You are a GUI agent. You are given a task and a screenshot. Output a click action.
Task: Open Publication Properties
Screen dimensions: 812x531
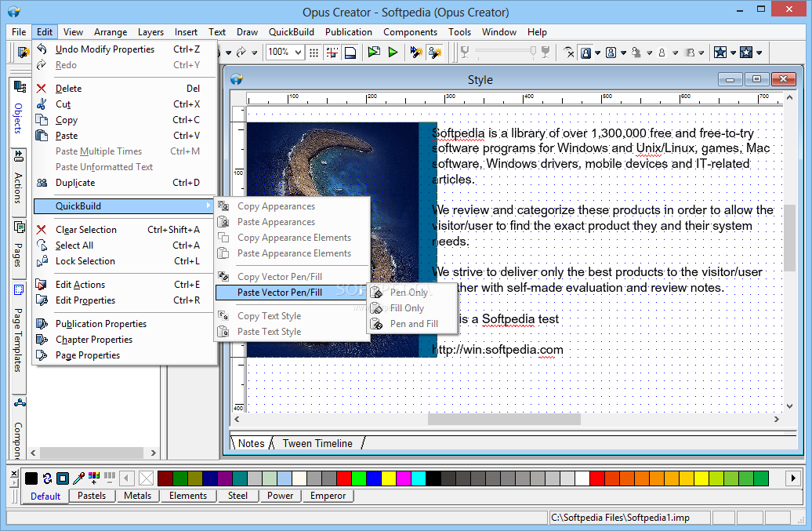pyautogui.click(x=124, y=324)
